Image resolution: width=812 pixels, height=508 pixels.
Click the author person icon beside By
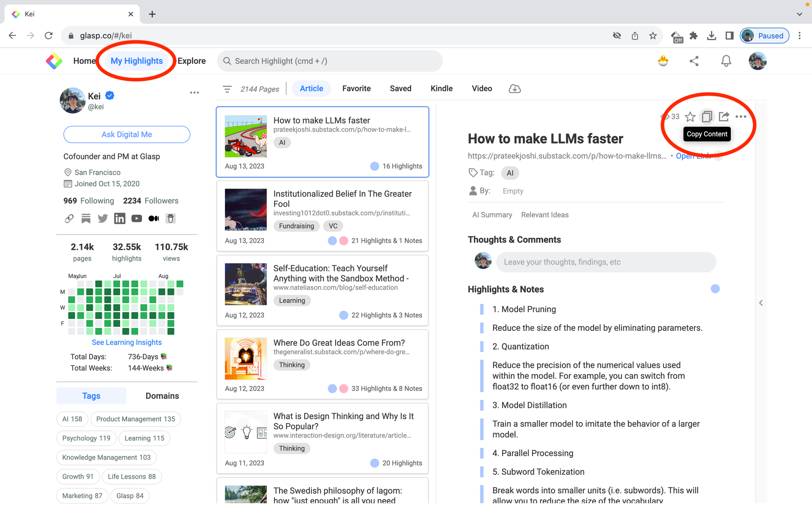coord(473,191)
